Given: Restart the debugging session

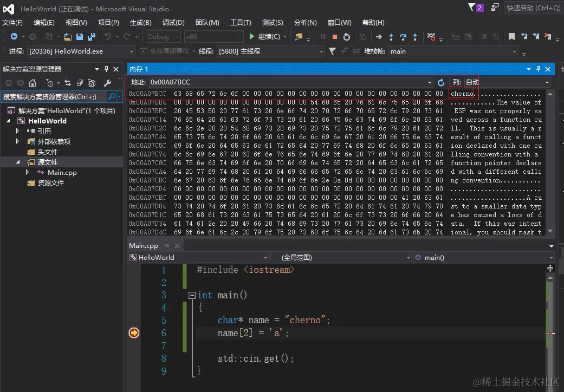Looking at the screenshot, I should click(x=347, y=37).
